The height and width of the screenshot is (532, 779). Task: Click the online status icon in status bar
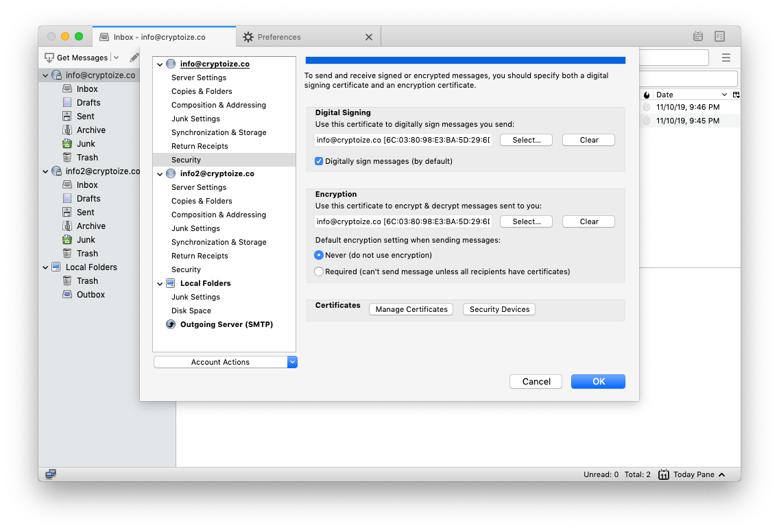tap(51, 474)
